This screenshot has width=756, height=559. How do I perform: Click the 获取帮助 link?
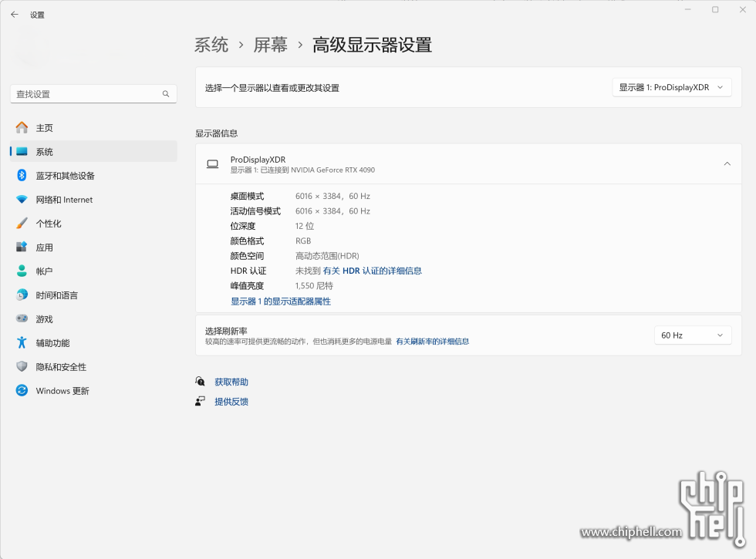point(231,382)
